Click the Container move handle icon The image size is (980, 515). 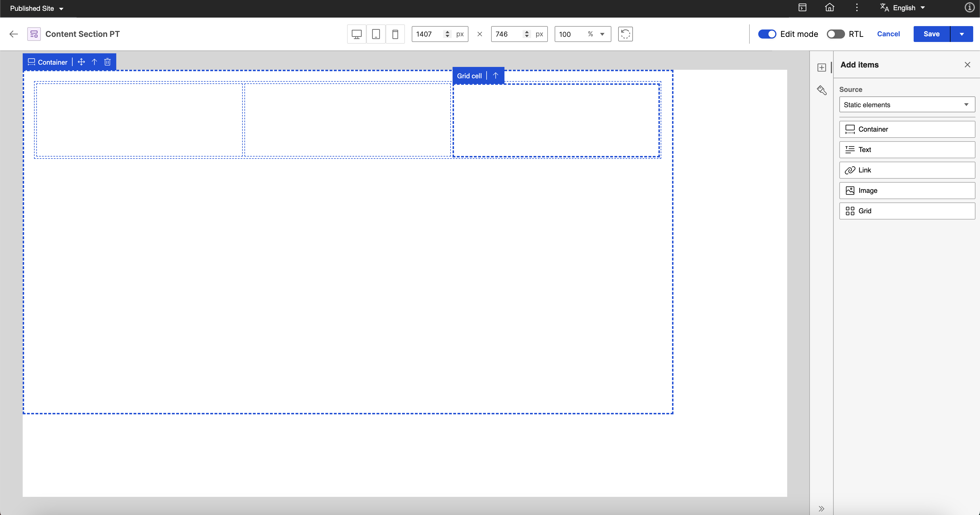coord(81,62)
